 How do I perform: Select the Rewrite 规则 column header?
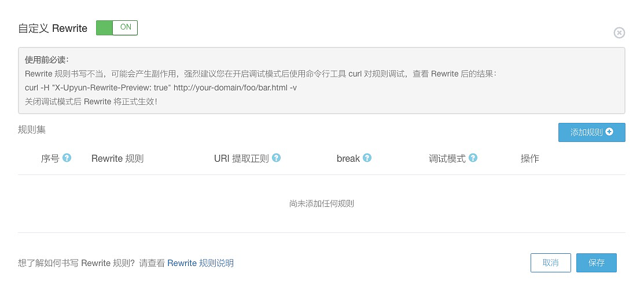(117, 158)
